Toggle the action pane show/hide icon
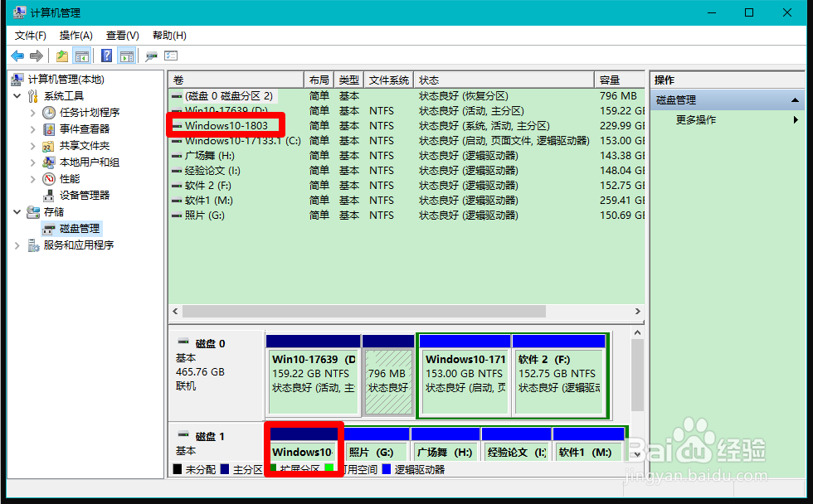The height and width of the screenshot is (504, 813). [126, 56]
